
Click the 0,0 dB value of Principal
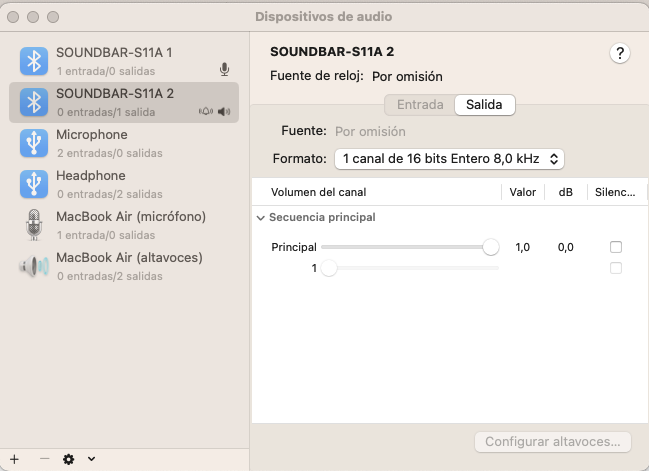[565, 248]
